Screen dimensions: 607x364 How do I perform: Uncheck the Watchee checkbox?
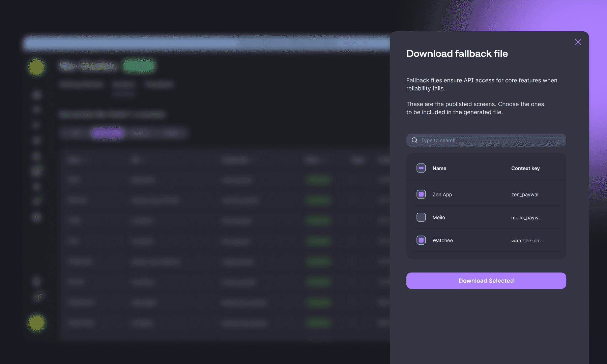coord(421,240)
